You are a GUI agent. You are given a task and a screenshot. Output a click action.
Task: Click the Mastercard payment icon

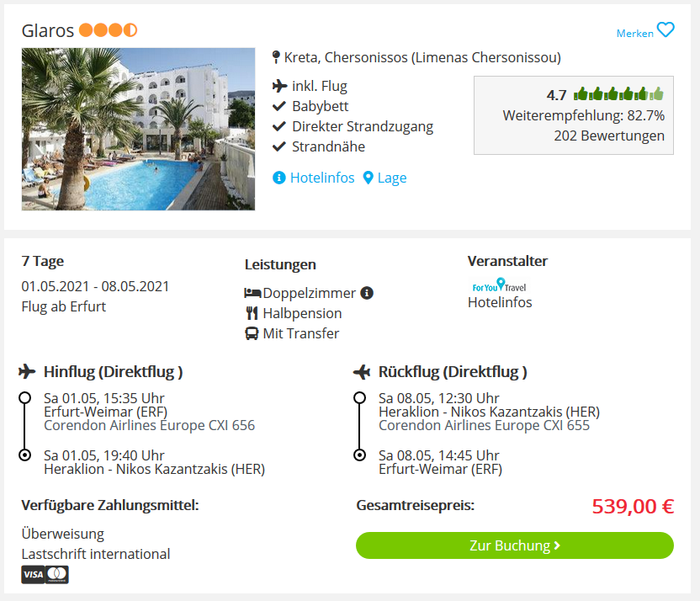pyautogui.click(x=57, y=575)
